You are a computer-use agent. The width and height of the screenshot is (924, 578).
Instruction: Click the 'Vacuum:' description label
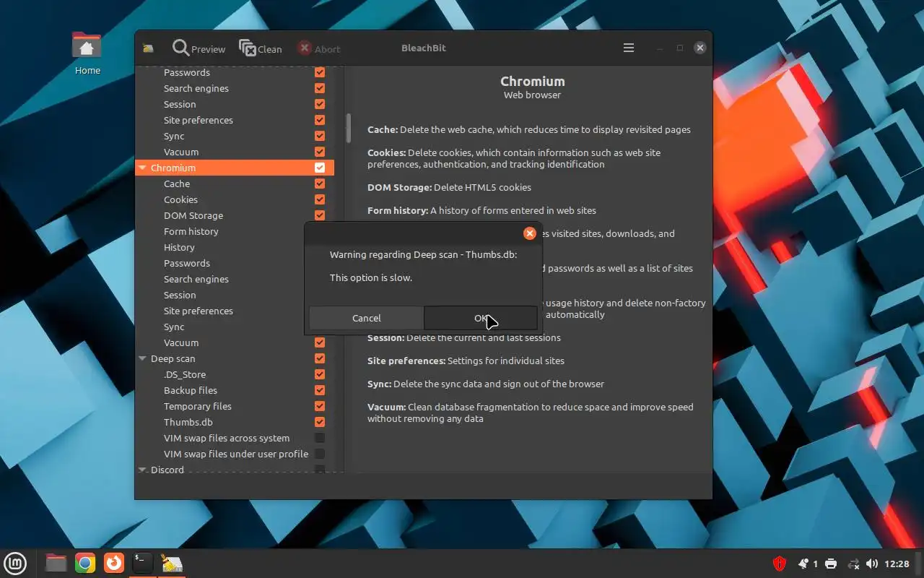coord(387,407)
